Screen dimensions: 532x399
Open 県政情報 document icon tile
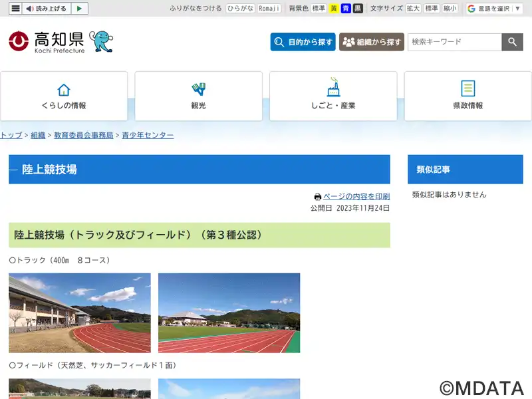pyautogui.click(x=468, y=96)
